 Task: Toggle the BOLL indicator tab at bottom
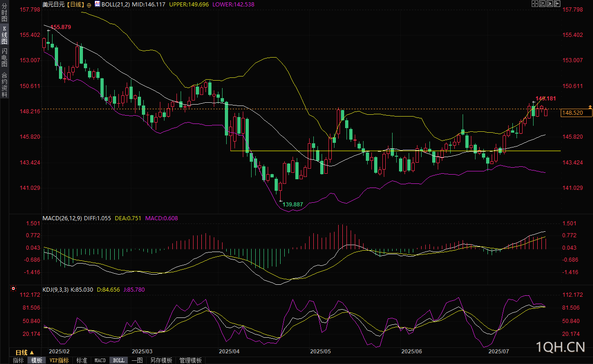coord(118,360)
